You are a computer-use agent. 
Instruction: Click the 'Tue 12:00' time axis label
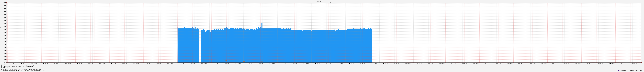634,63
